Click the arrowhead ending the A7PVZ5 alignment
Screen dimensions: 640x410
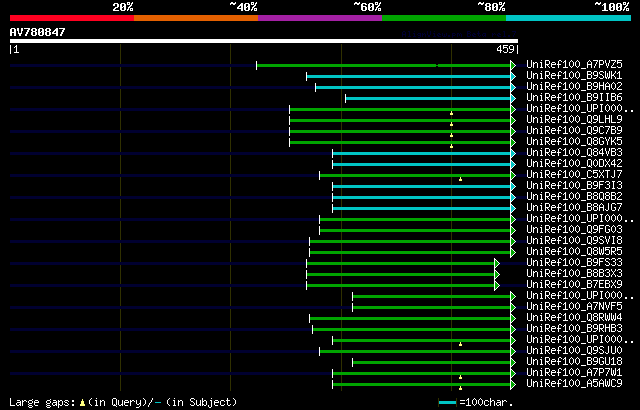(513, 65)
